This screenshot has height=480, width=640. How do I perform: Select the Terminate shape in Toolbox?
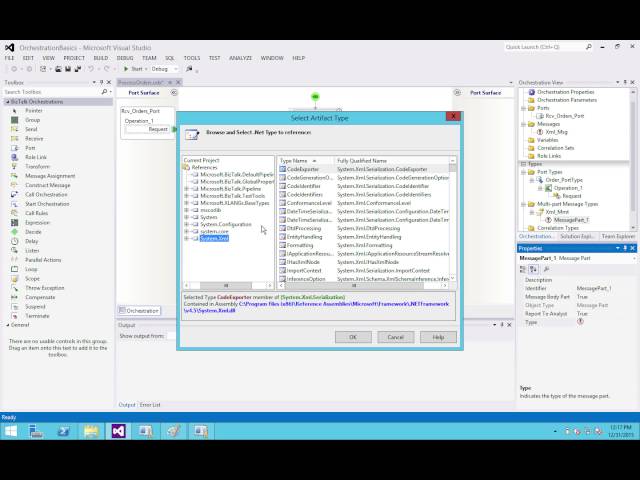pyautogui.click(x=37, y=316)
